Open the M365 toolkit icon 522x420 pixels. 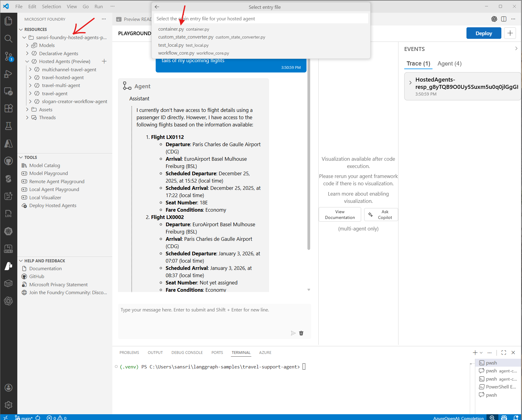[x=8, y=249]
